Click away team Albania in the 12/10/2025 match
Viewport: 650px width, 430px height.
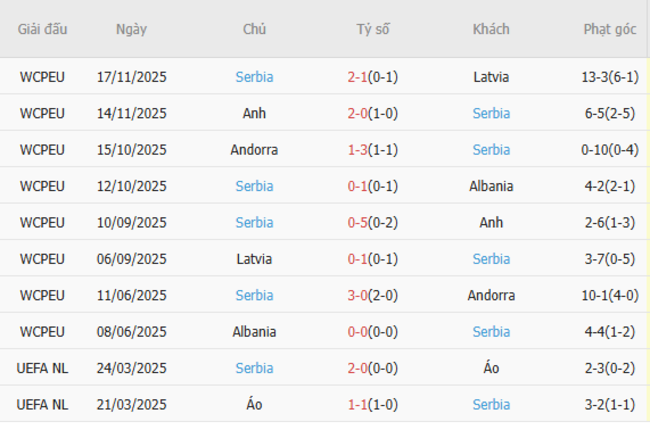pyautogui.click(x=491, y=186)
